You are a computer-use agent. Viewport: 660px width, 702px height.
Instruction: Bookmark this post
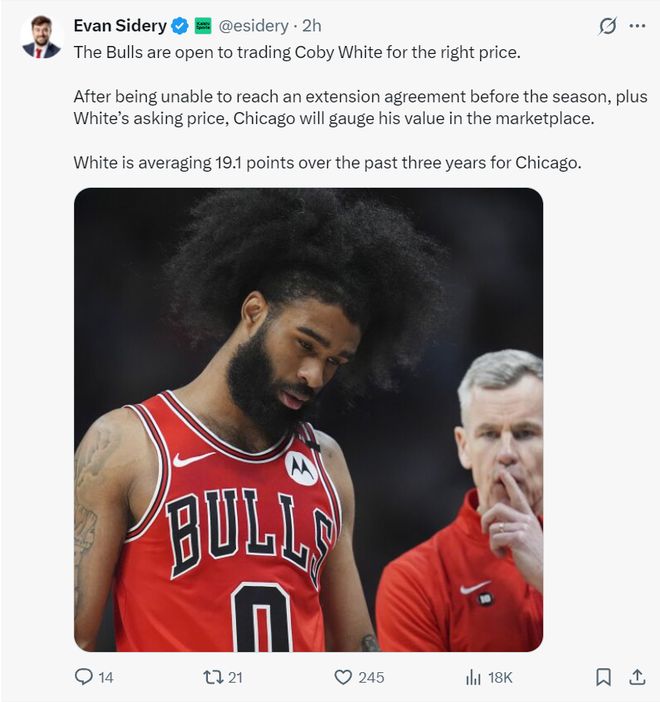[603, 677]
